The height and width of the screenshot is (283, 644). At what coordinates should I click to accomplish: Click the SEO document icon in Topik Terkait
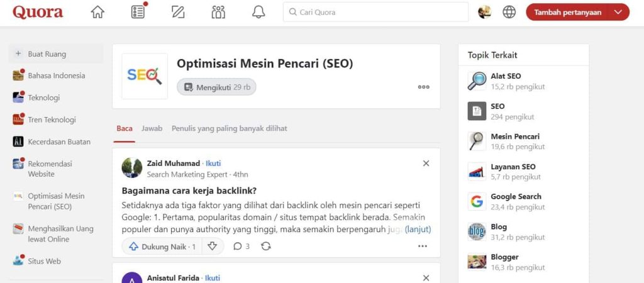click(x=477, y=111)
